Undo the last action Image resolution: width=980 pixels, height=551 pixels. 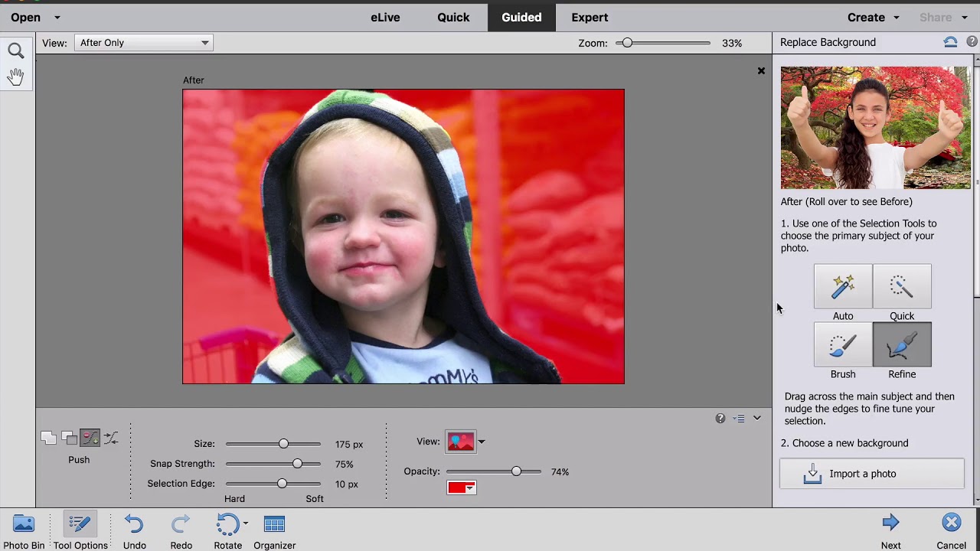[134, 532]
